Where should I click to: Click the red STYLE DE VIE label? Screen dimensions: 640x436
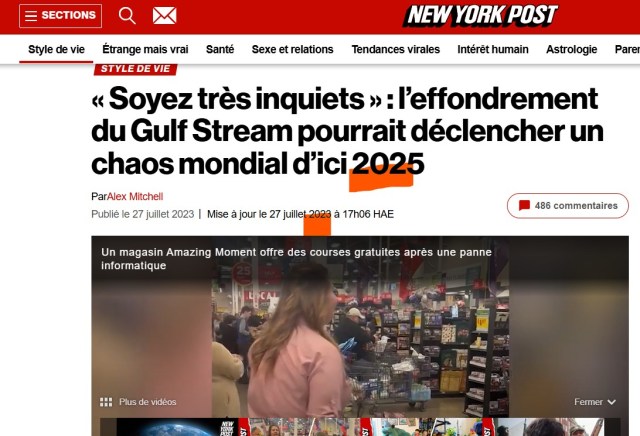(x=136, y=69)
